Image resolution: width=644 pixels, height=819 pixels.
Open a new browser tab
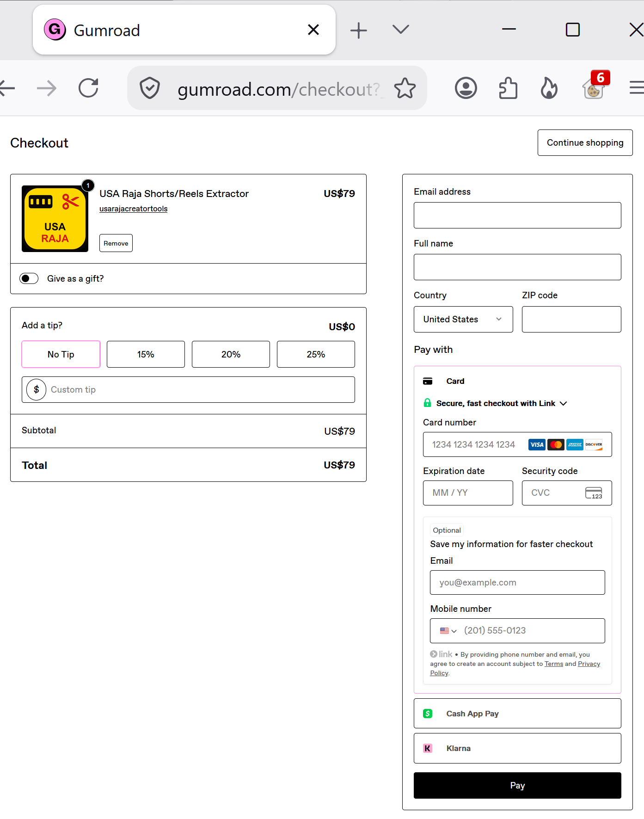(x=358, y=31)
